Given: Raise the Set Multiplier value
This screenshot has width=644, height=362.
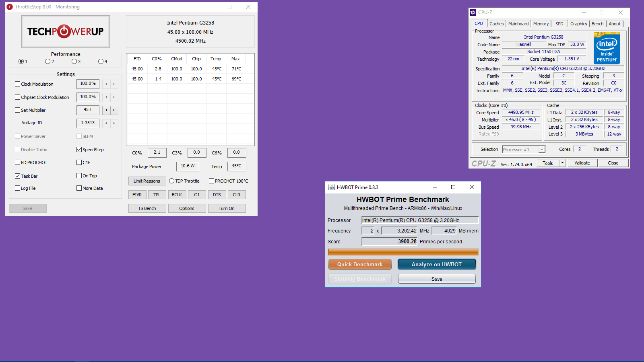Looking at the screenshot, I should click(114, 110).
